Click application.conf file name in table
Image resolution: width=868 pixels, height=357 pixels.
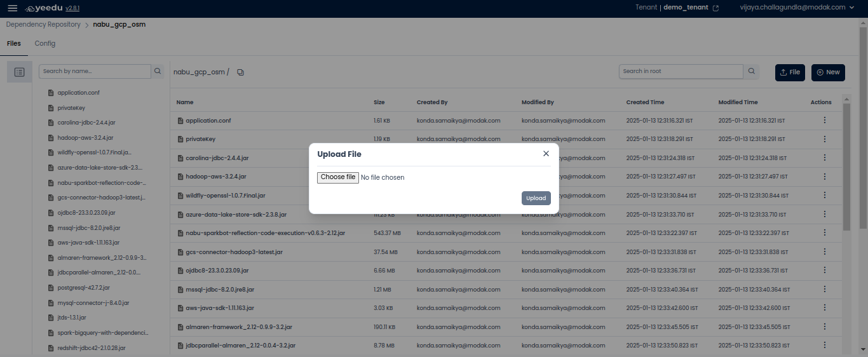coord(208,120)
